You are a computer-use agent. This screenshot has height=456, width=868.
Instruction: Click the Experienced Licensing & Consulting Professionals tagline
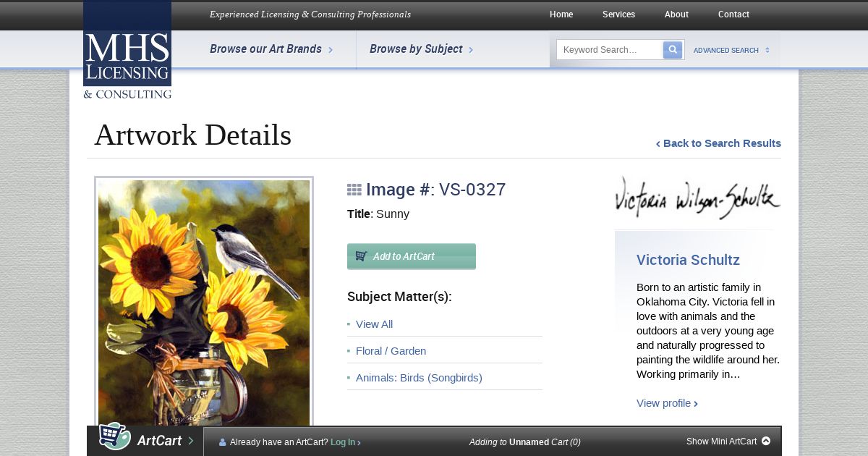(310, 14)
